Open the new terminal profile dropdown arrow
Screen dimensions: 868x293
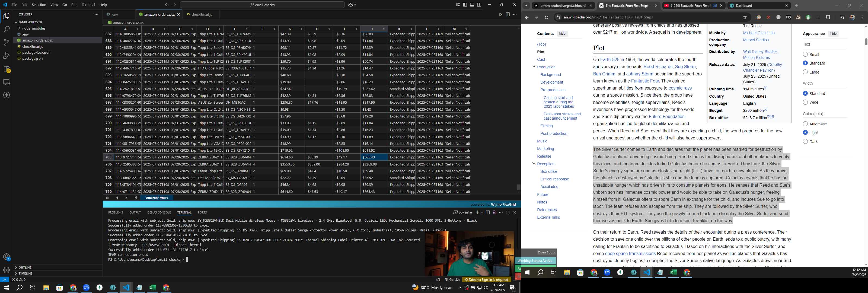(x=481, y=212)
